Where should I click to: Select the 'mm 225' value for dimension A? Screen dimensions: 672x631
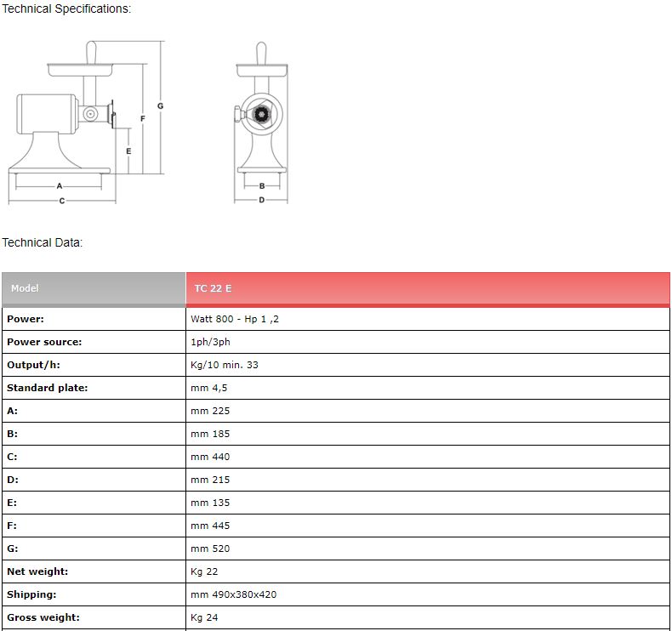point(210,411)
